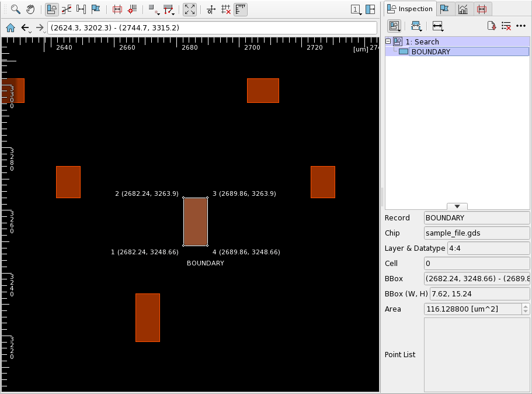Open the red measurements tab
The height and width of the screenshot is (394, 532).
pos(482,9)
